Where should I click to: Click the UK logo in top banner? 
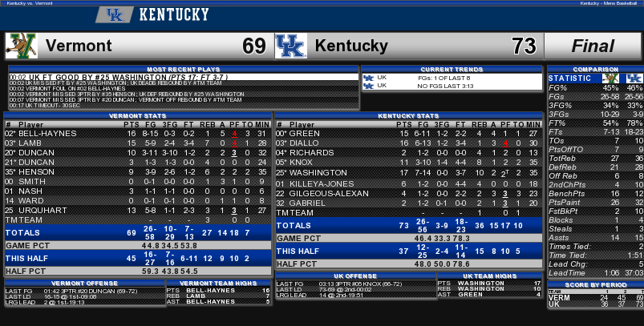tap(115, 14)
